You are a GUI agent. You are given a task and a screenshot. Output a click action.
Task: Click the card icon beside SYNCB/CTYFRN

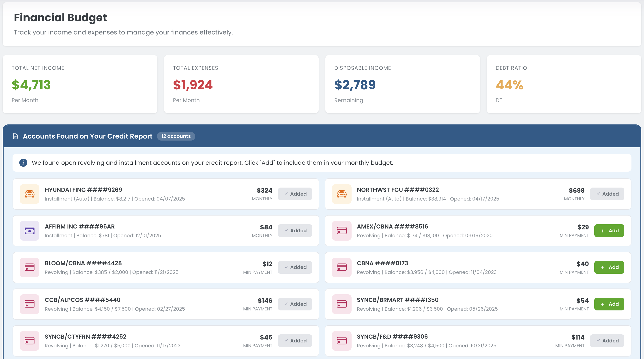point(30,340)
